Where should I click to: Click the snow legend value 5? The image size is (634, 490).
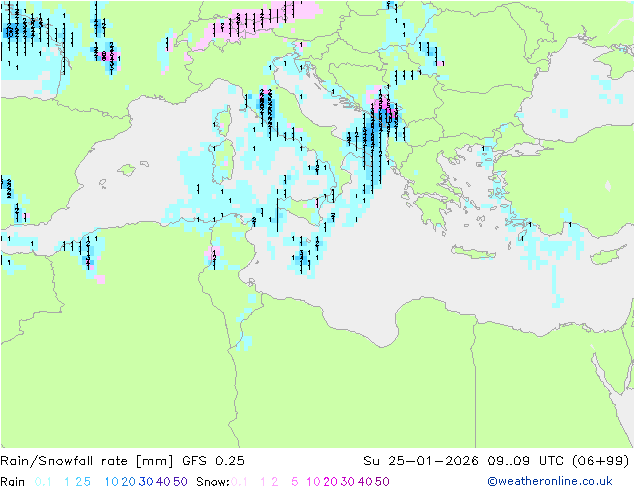[x=295, y=482]
